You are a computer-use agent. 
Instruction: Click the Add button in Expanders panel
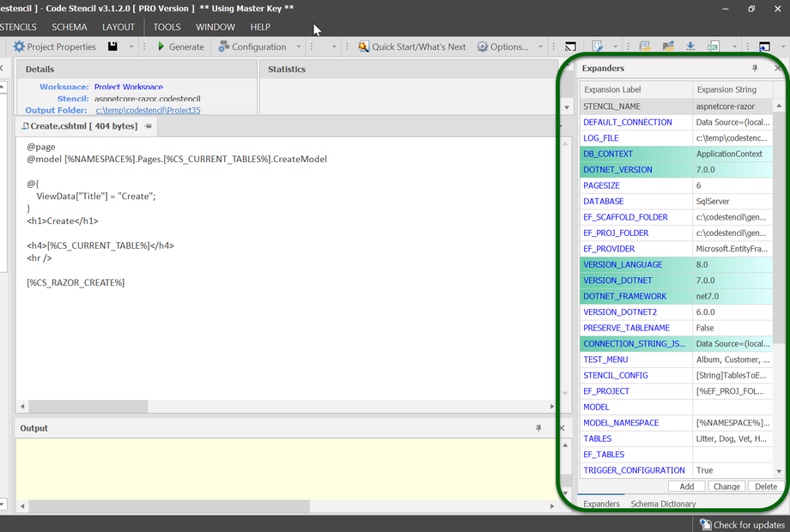pyautogui.click(x=686, y=487)
